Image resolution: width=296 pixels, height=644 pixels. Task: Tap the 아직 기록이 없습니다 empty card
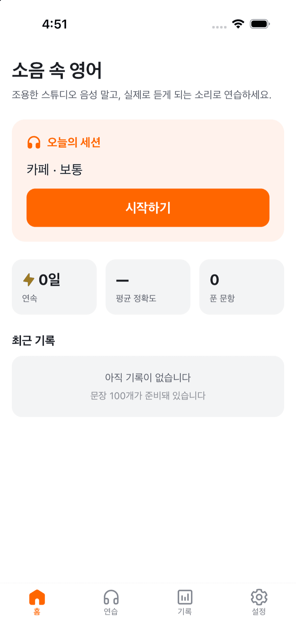(x=148, y=386)
